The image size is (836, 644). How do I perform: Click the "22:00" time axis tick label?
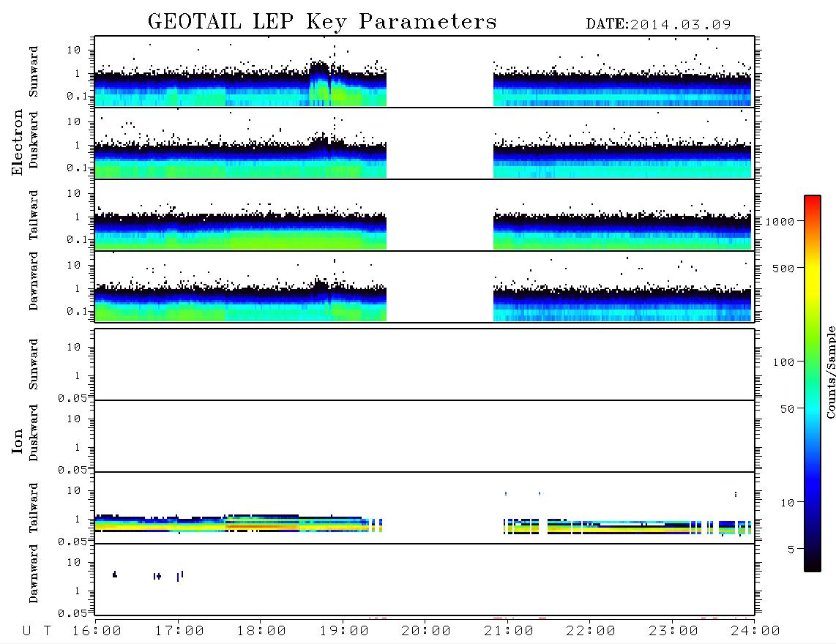point(591,632)
